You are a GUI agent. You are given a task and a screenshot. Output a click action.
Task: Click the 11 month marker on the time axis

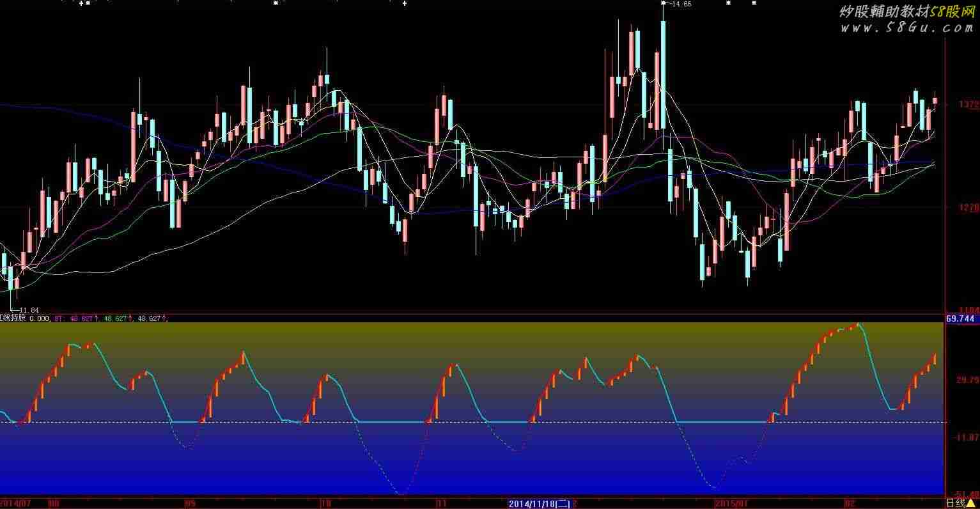(442, 503)
